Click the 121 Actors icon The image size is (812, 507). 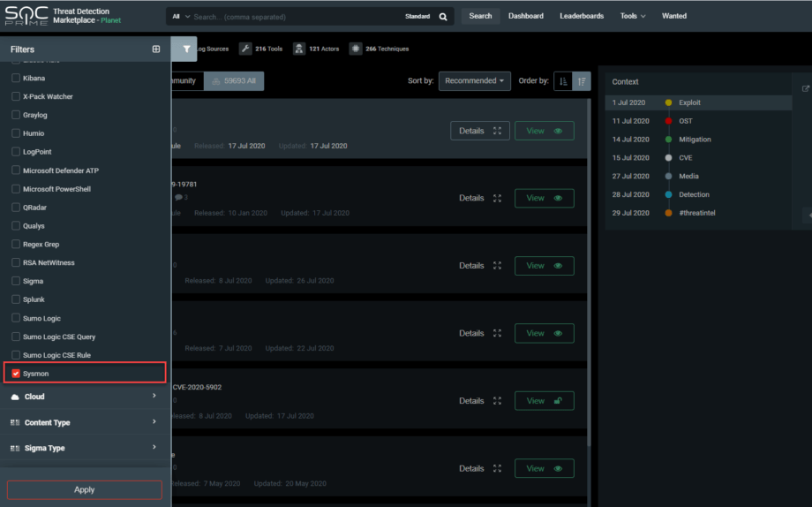299,49
